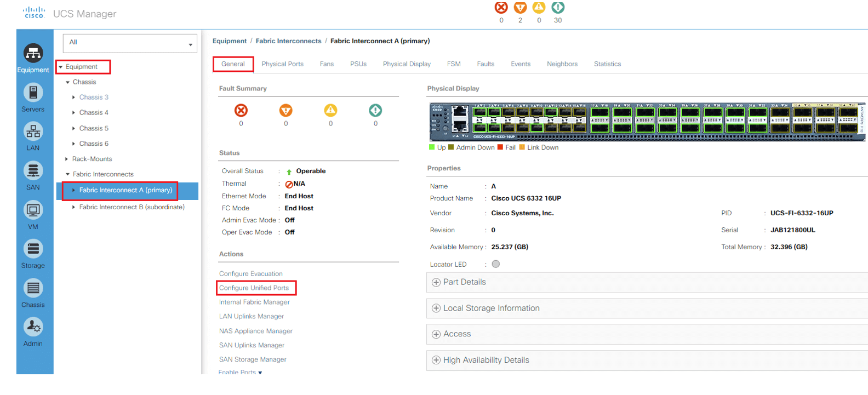Viewport: 868px width, 395px height.
Task: Click the green Up legend swatch
Action: click(432, 147)
